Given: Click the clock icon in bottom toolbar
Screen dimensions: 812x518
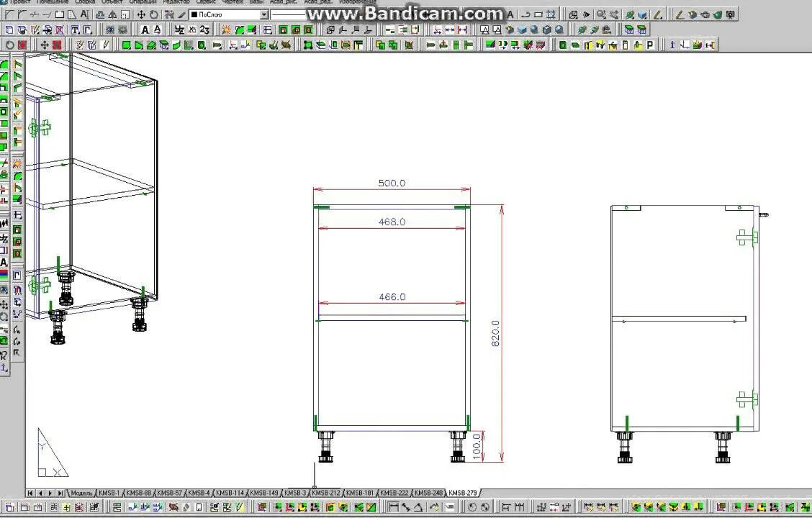Looking at the screenshot, I should (x=472, y=507).
